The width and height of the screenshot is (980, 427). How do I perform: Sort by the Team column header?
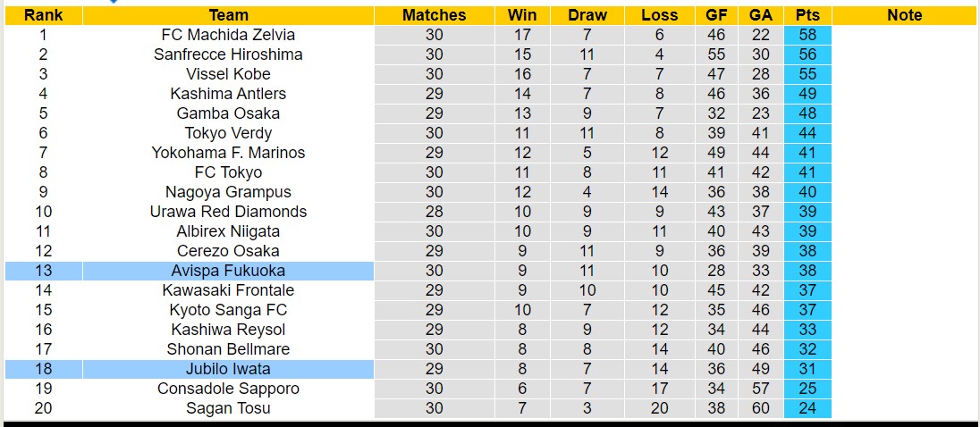pos(228,15)
